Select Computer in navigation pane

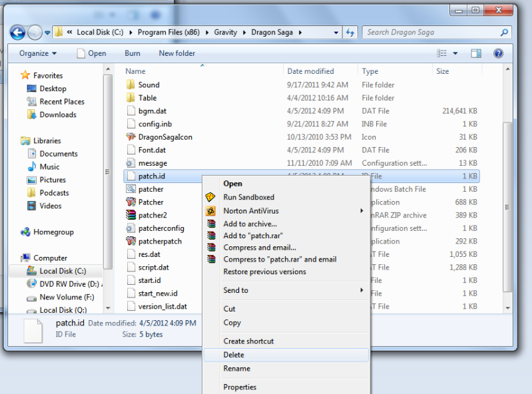point(44,258)
